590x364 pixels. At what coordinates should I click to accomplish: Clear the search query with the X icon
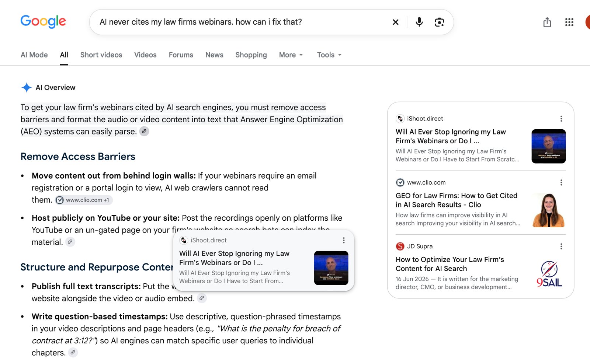click(x=396, y=22)
